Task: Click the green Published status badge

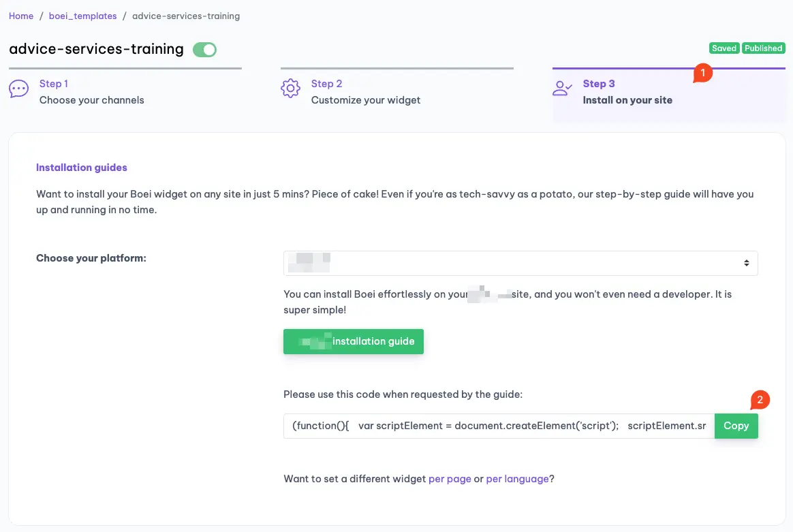Action: pyautogui.click(x=763, y=48)
